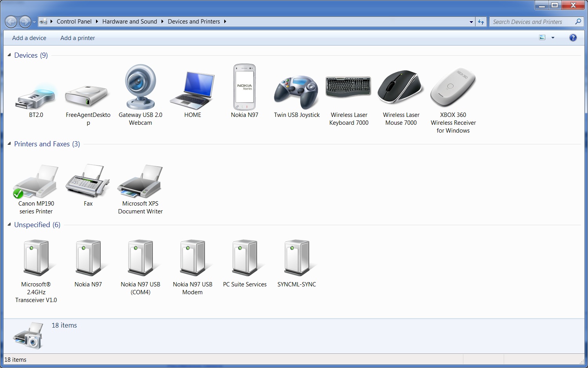588x368 pixels.
Task: Click the Gateway USB 2.0 Webcam icon
Action: pos(140,87)
